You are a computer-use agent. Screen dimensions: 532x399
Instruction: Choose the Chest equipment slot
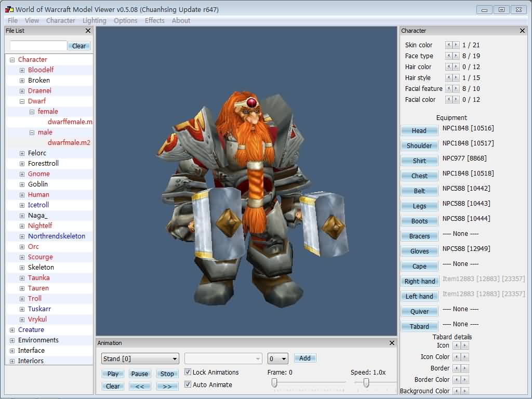coord(419,176)
